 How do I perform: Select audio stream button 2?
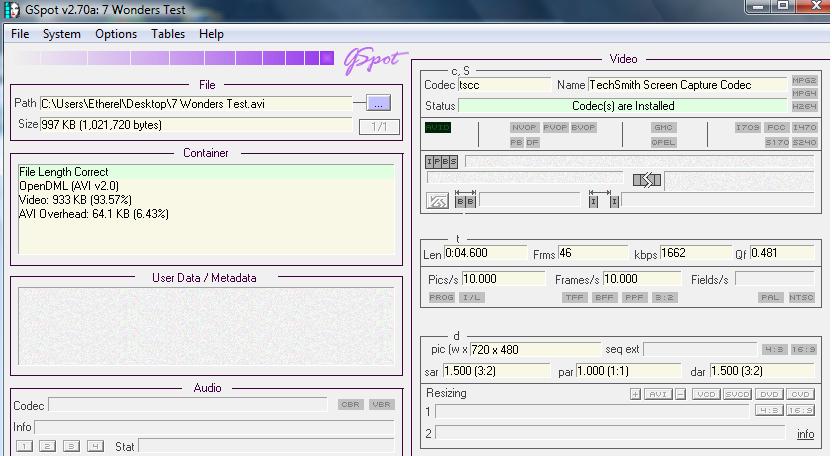click(47, 446)
